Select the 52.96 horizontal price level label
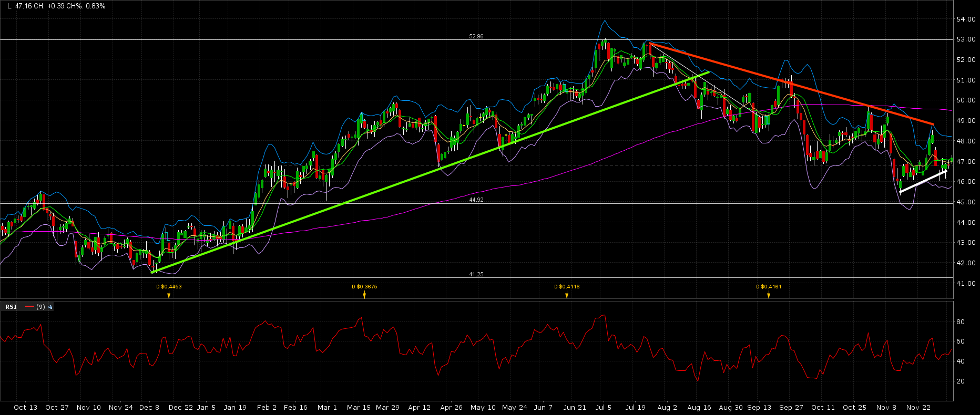Screen dimensions: 980x415 tap(476, 37)
